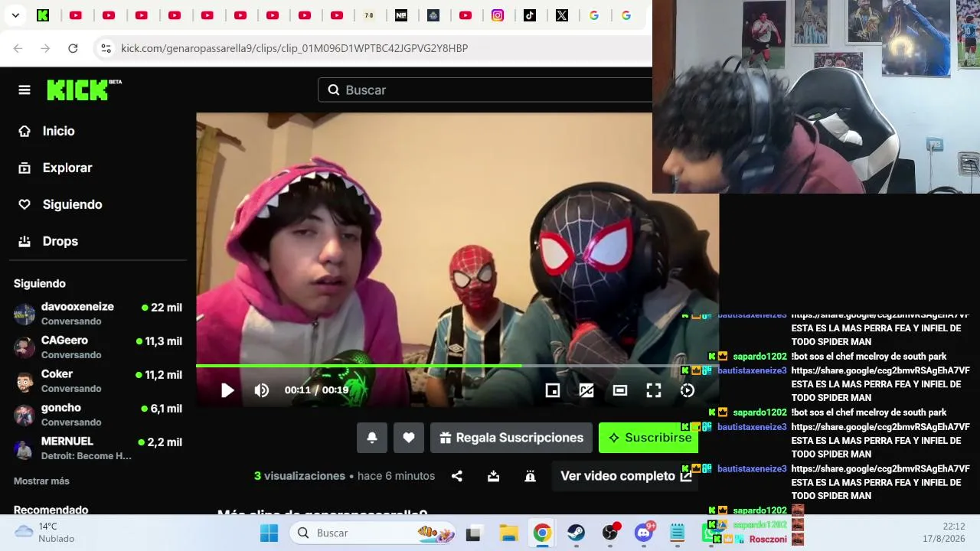Open the weather widget showing 14°C Nublado

coord(46,533)
